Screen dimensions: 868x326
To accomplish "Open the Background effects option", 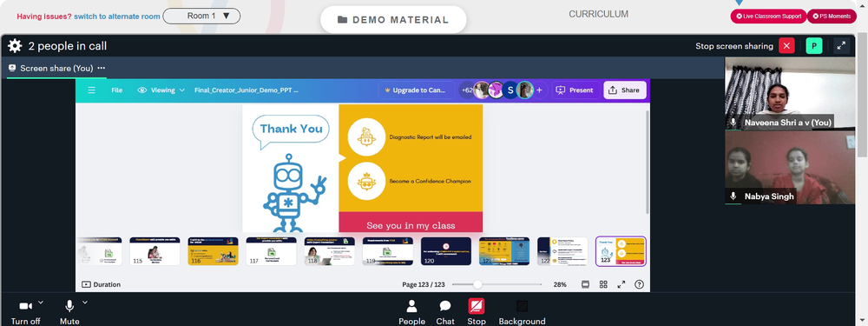I will (x=522, y=312).
